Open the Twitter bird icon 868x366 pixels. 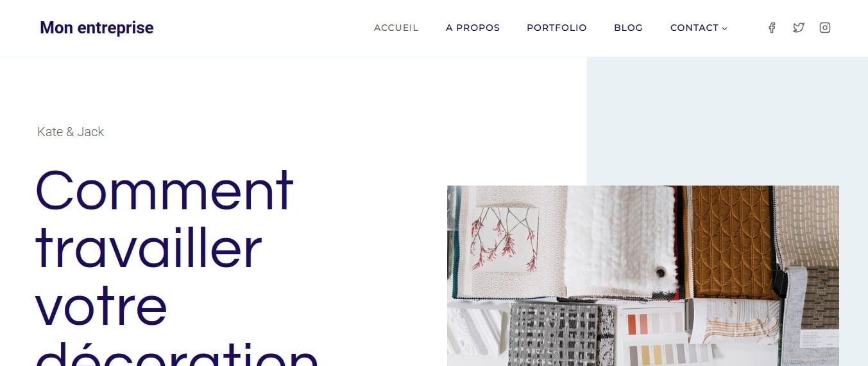point(798,28)
